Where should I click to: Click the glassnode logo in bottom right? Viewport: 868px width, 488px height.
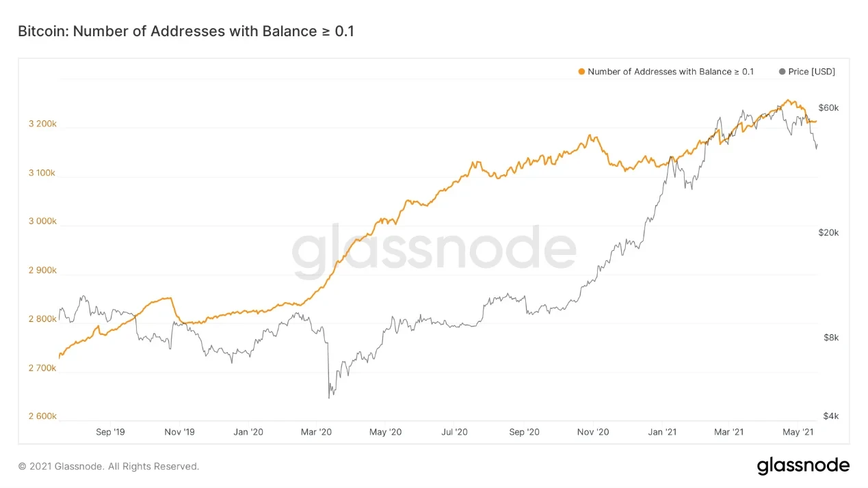point(803,466)
